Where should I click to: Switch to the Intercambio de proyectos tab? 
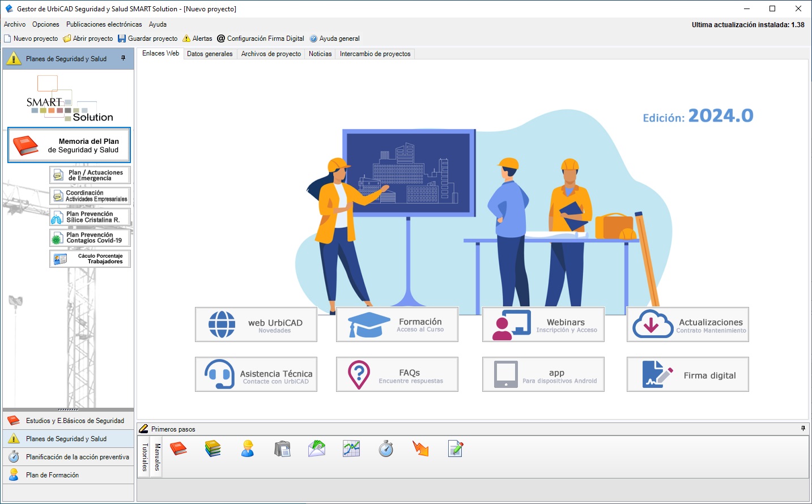[x=375, y=54]
